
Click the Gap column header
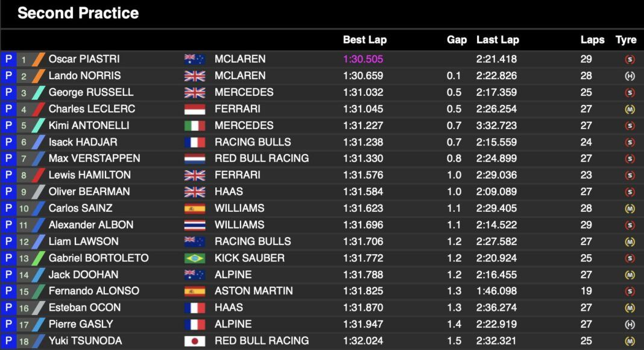(456, 40)
